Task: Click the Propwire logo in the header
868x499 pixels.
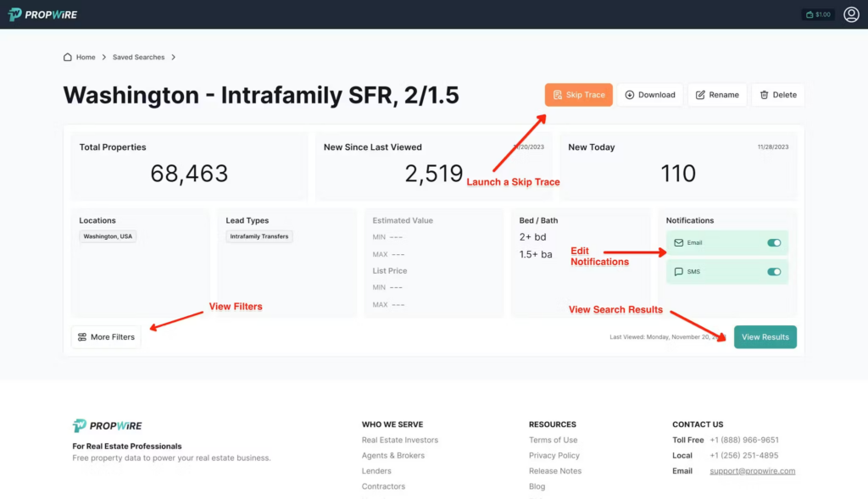Action: tap(42, 14)
